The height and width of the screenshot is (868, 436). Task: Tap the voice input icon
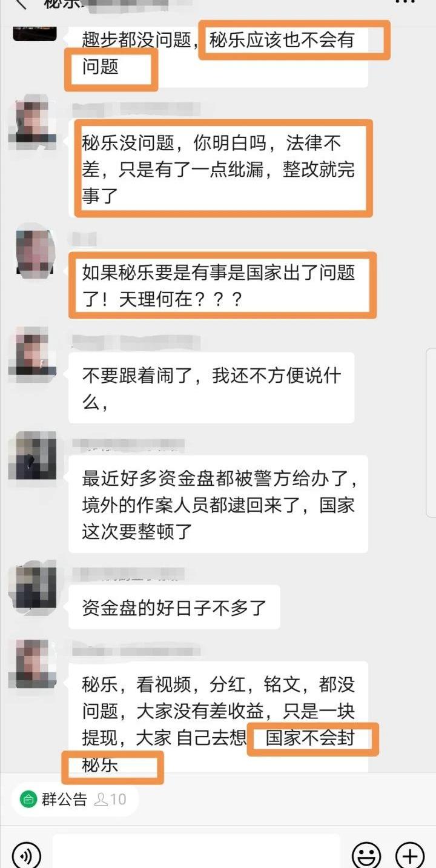click(27, 856)
